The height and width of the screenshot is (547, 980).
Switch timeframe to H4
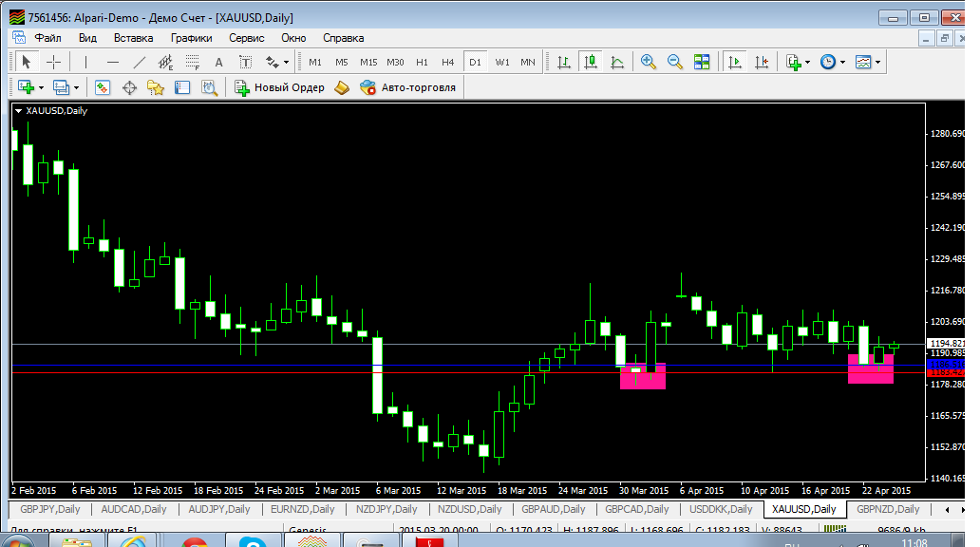coord(447,62)
